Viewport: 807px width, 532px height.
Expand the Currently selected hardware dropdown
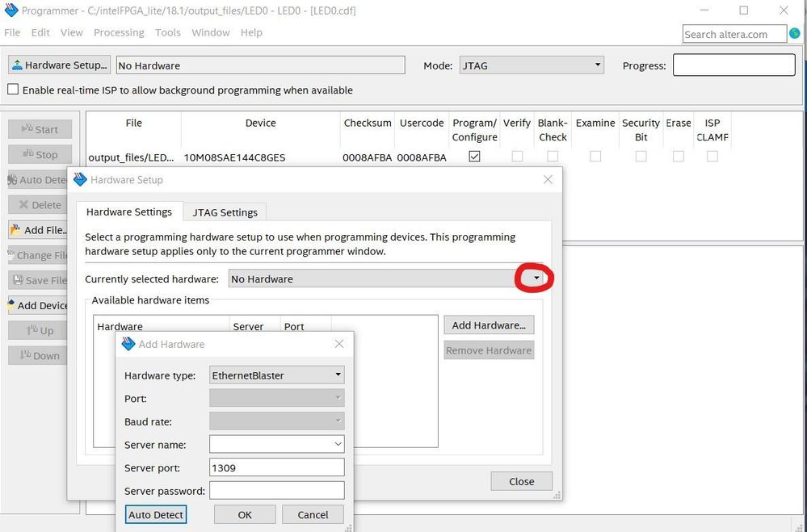(x=536, y=279)
